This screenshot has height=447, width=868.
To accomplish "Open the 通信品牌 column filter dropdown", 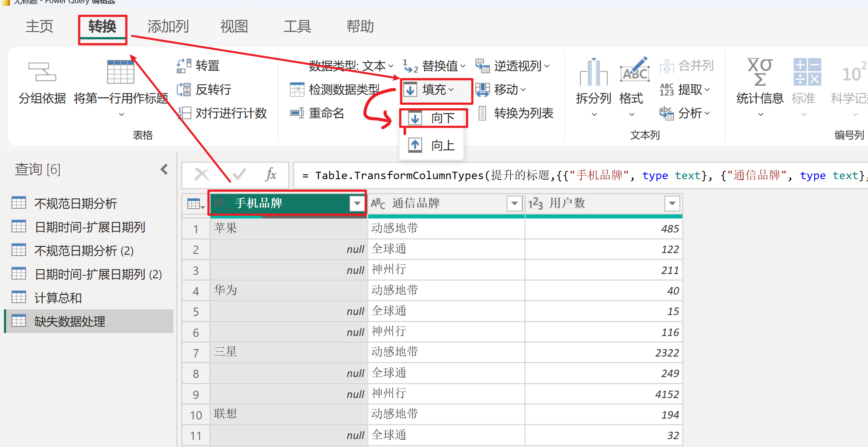I will (515, 203).
